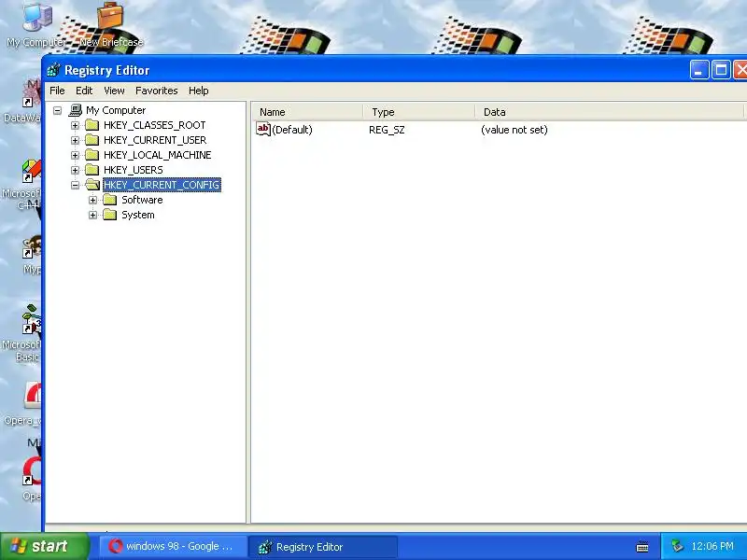This screenshot has height=560, width=747.
Task: Expand the HKEY_CURRENT_USER key
Action: tap(75, 140)
